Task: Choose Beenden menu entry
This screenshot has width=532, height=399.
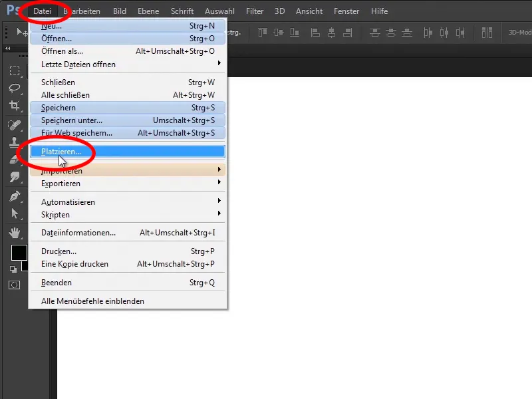Action: tap(128, 283)
